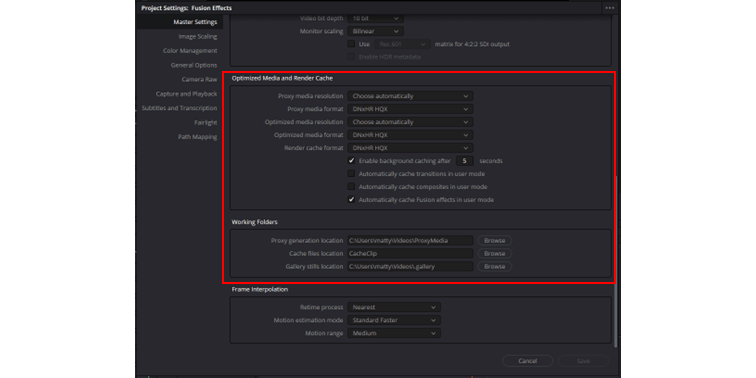Browse for Cache files location
The width and height of the screenshot is (756, 378).
495,254
